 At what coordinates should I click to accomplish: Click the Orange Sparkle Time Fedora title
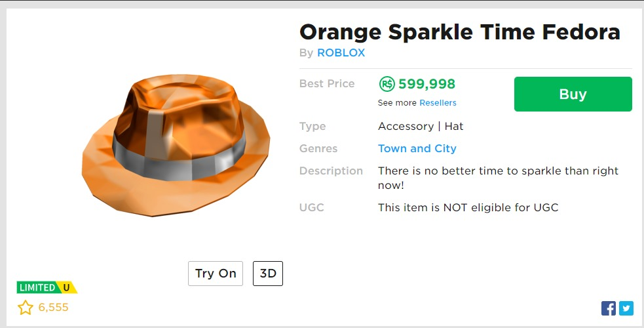pos(459,32)
